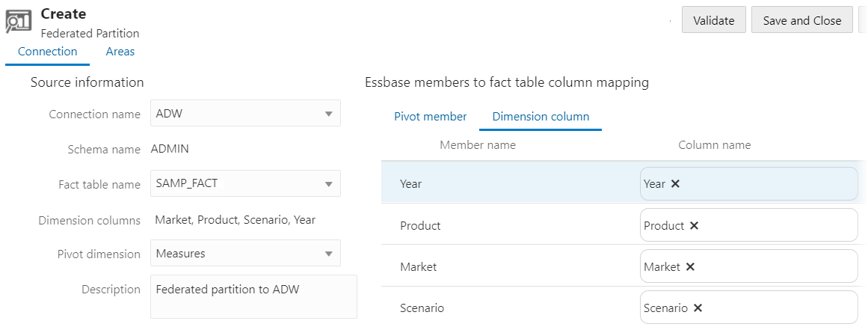This screenshot has height=327, width=868.
Task: Click Save and Close button
Action: pyautogui.click(x=801, y=20)
